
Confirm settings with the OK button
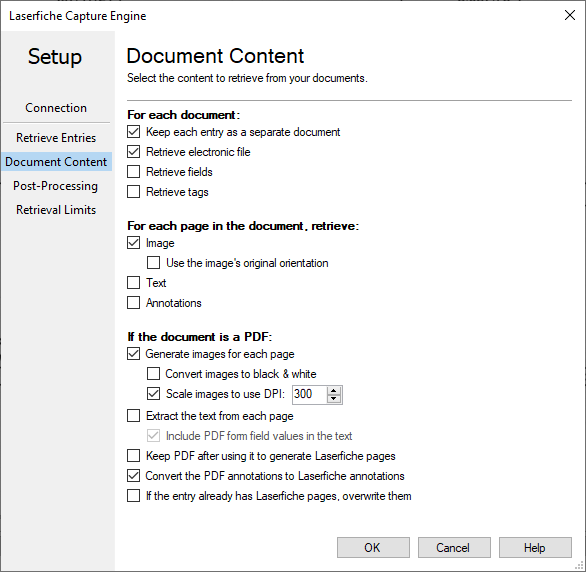[373, 548]
